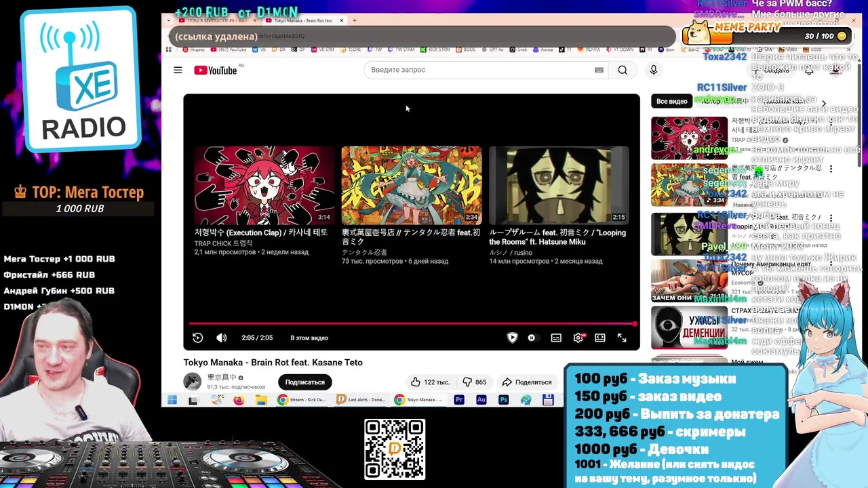Open the 東京真中 channel avatar

pos(193,382)
